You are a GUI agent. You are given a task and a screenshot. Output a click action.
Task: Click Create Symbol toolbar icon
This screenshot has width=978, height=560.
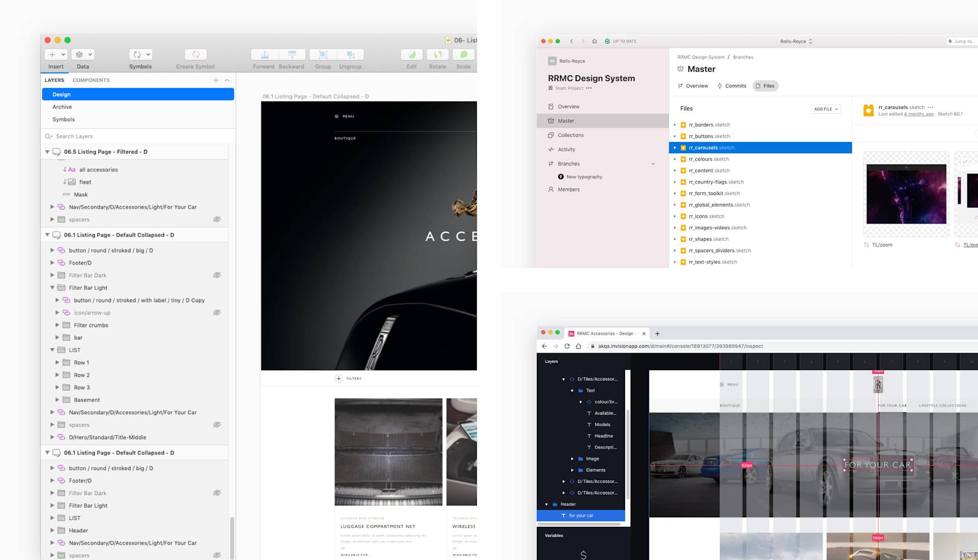pos(196,54)
